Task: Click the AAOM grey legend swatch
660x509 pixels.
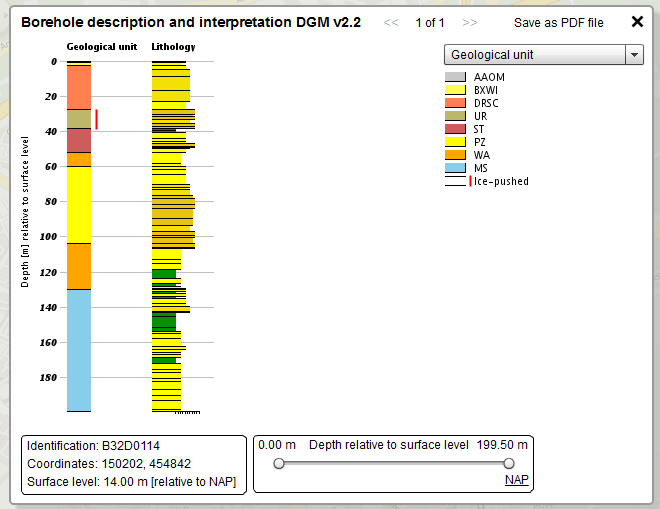Action: [455, 77]
